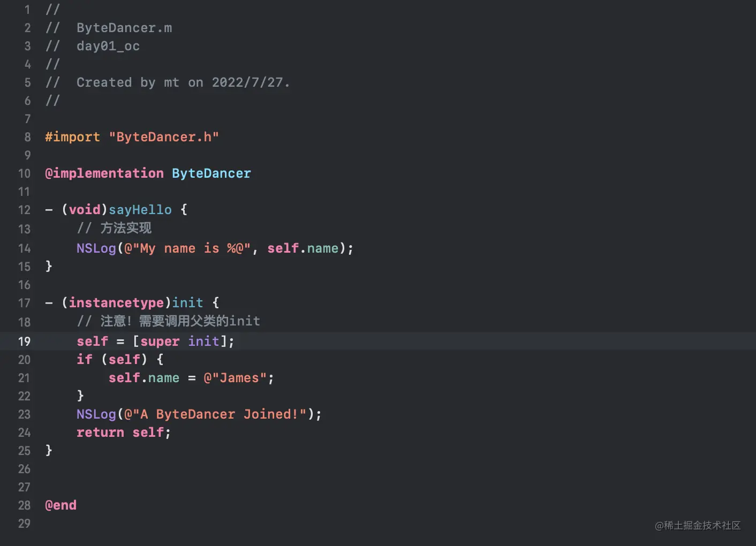Click the sayHello method name
Screen dimensions: 756x546
(x=140, y=209)
